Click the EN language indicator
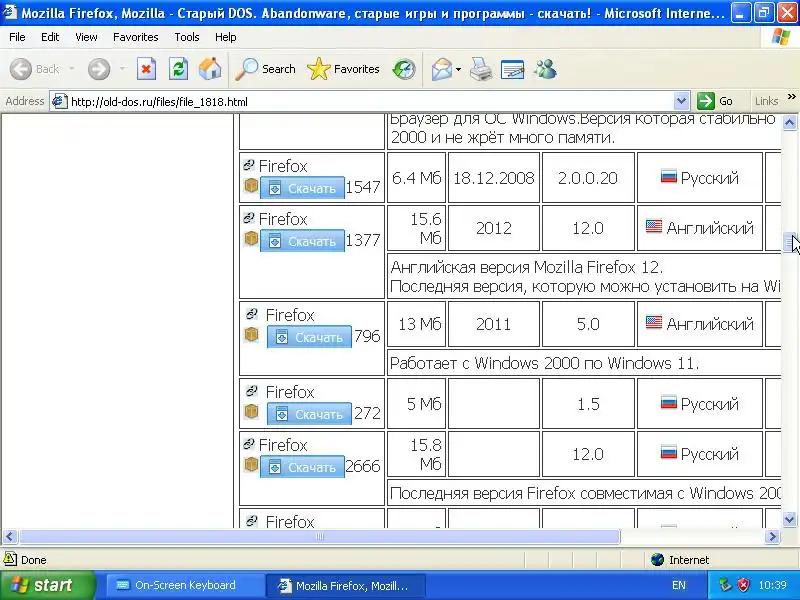This screenshot has width=800, height=600. point(679,585)
